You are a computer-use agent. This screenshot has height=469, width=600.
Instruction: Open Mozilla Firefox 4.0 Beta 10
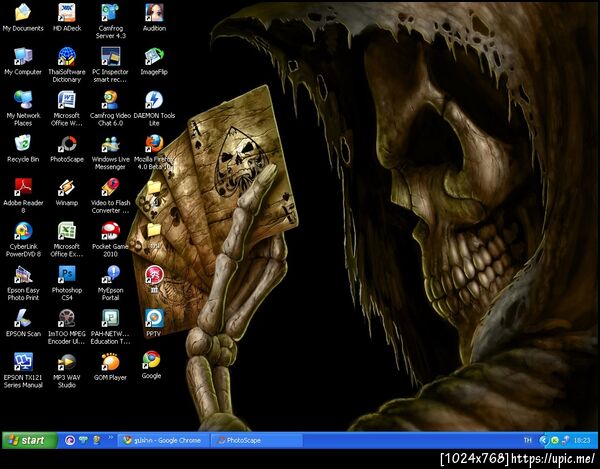[x=154, y=152]
